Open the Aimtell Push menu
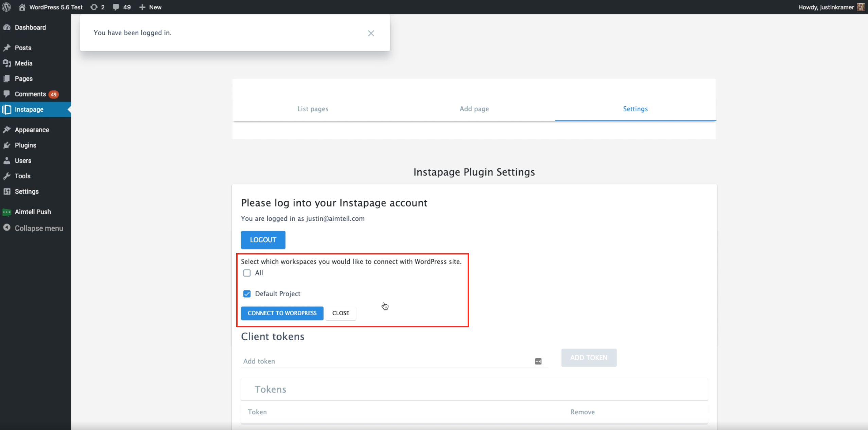Screen dimensions: 868x430 [33, 212]
